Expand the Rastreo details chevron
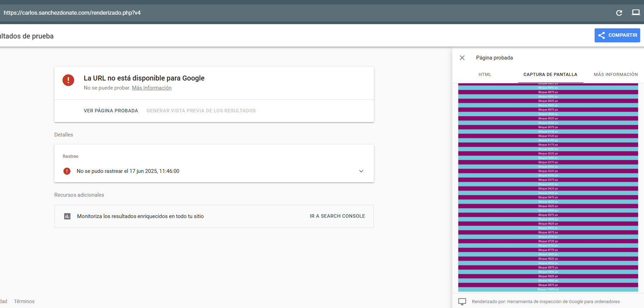The height and width of the screenshot is (308, 644). (x=361, y=171)
